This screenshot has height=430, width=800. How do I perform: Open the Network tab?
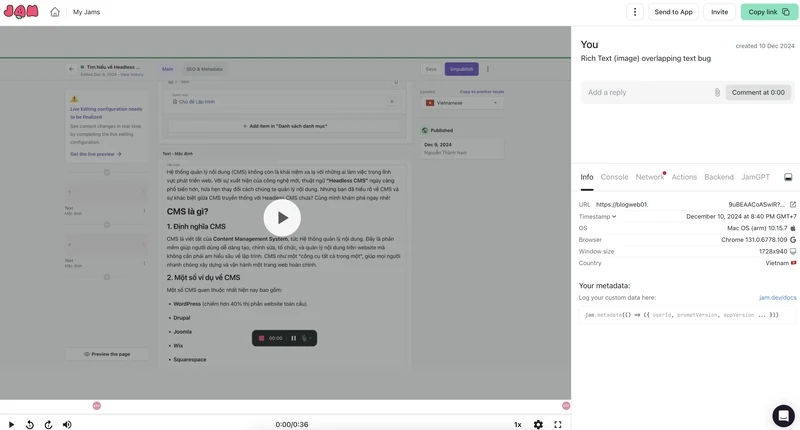pyautogui.click(x=649, y=177)
